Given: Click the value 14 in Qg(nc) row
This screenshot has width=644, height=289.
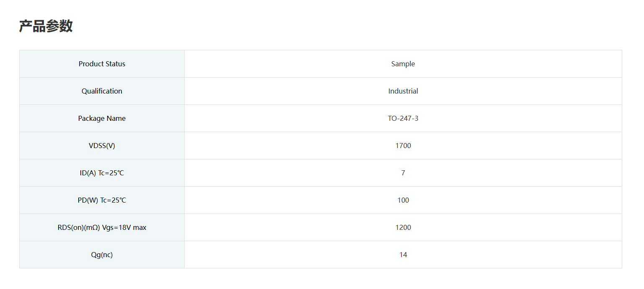Looking at the screenshot, I should (403, 255).
